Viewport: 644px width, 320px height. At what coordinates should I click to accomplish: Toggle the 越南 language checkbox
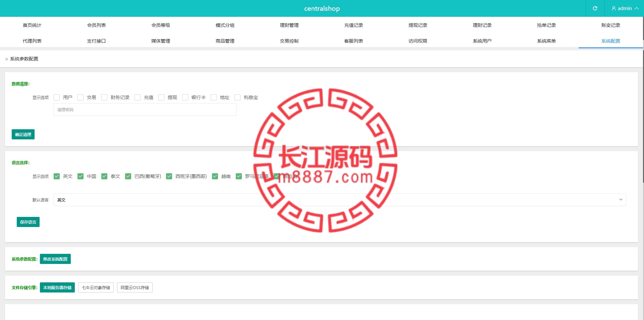click(215, 176)
